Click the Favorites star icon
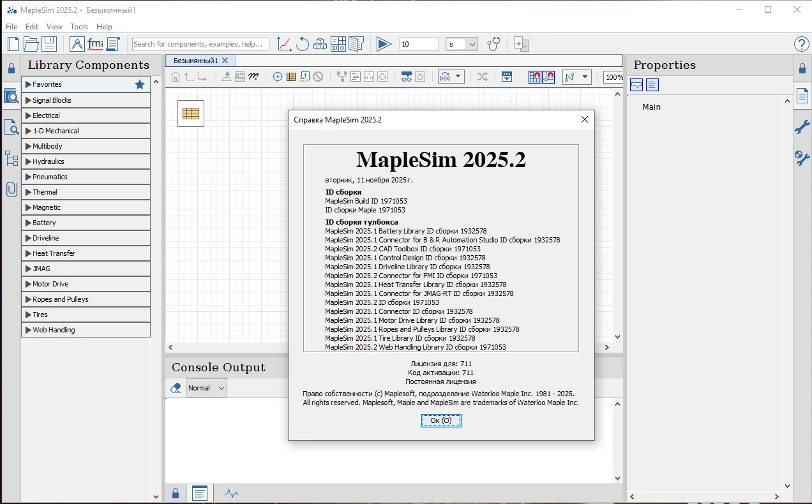The image size is (812, 504). click(140, 84)
